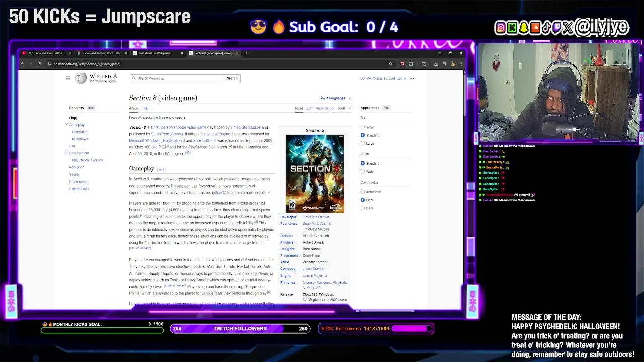
Task: Click the Monthly Kicks Goal progress bar
Action: pos(103,331)
